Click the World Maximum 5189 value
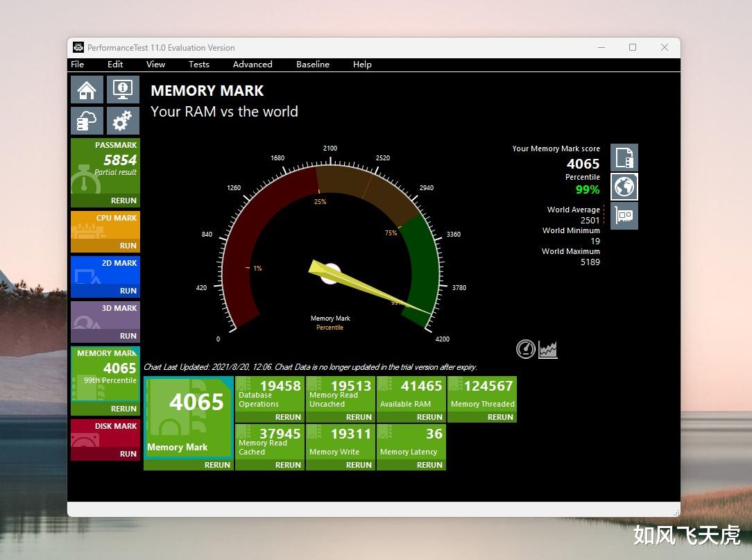752x560 pixels. (590, 262)
